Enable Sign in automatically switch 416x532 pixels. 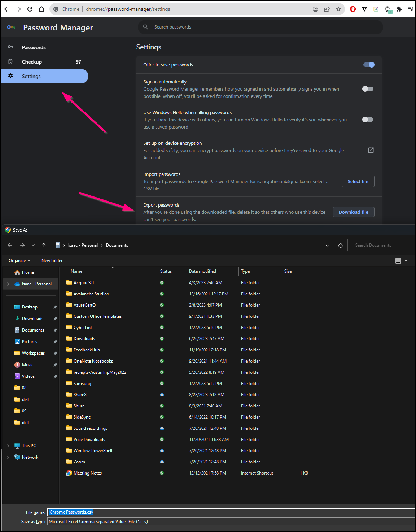click(368, 89)
